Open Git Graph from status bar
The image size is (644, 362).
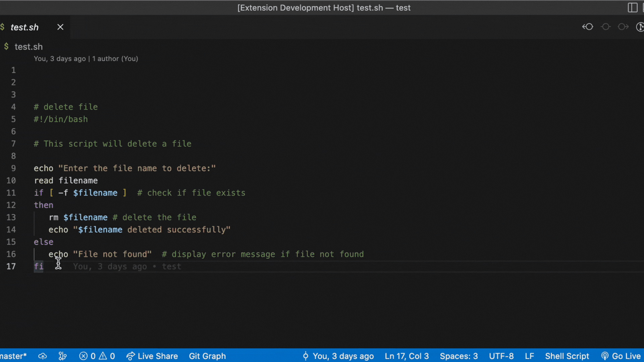click(207, 356)
